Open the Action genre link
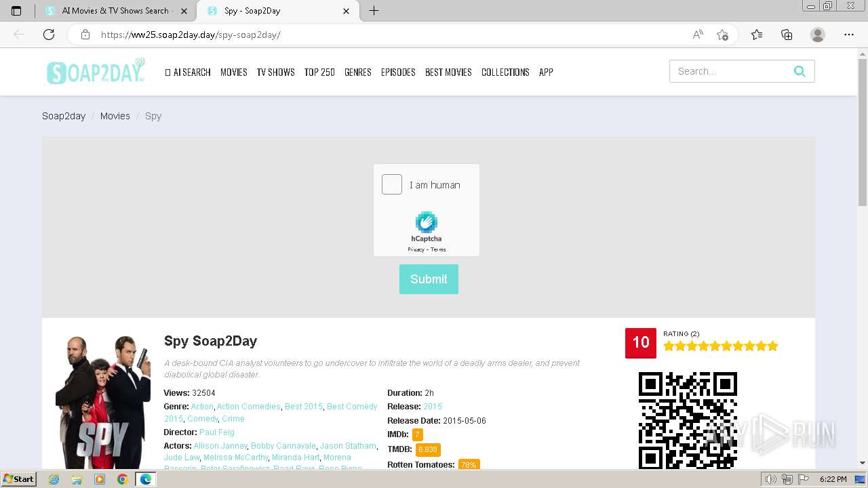The height and width of the screenshot is (488, 868). [202, 407]
